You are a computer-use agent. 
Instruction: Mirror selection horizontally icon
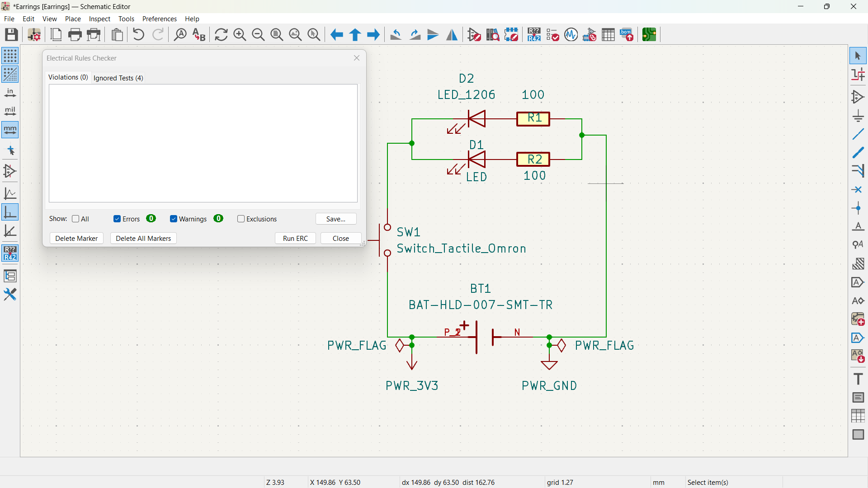(x=452, y=35)
